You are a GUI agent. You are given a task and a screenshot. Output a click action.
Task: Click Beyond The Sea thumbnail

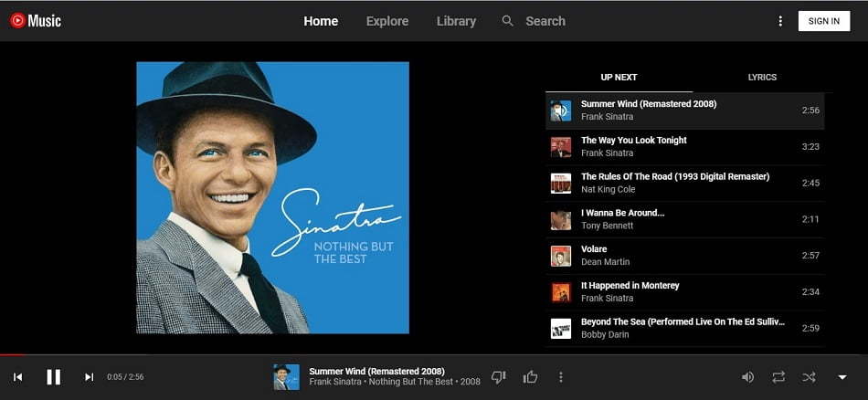561,329
